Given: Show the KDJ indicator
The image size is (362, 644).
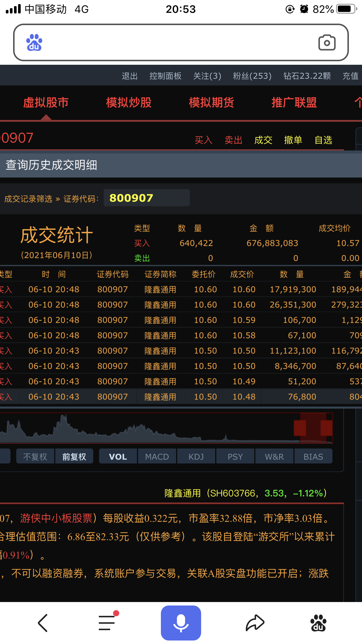Looking at the screenshot, I should (196, 456).
